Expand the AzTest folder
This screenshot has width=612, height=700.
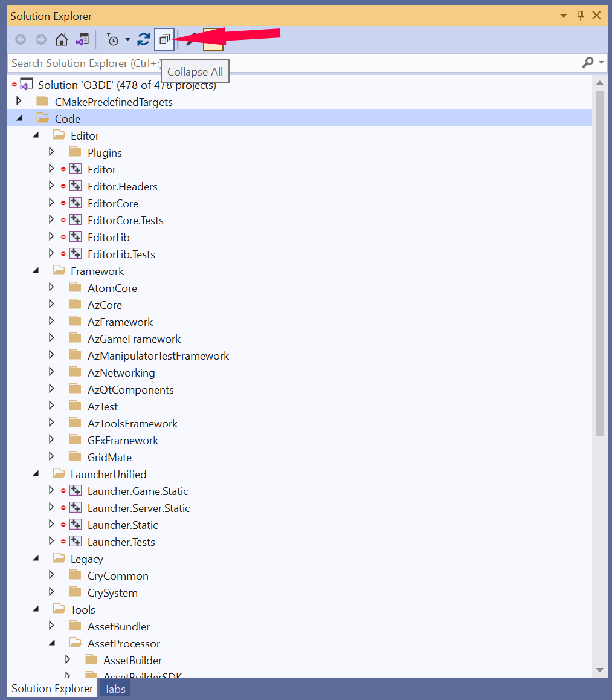51,406
